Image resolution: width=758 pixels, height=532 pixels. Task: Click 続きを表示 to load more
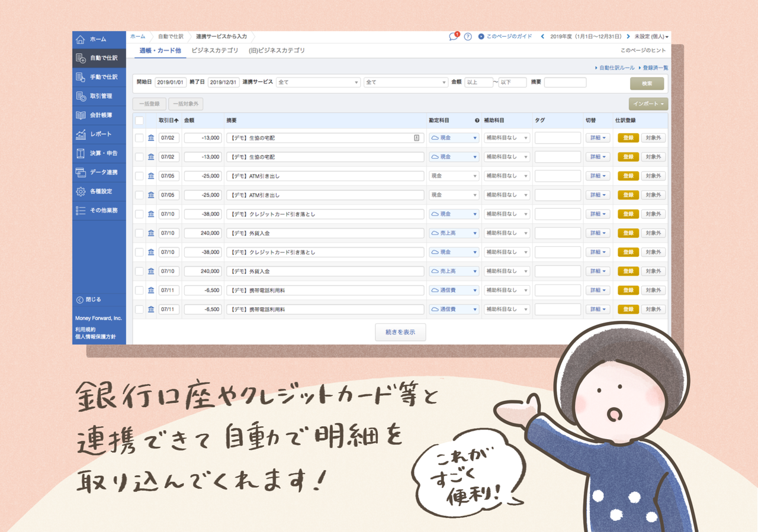pyautogui.click(x=400, y=333)
